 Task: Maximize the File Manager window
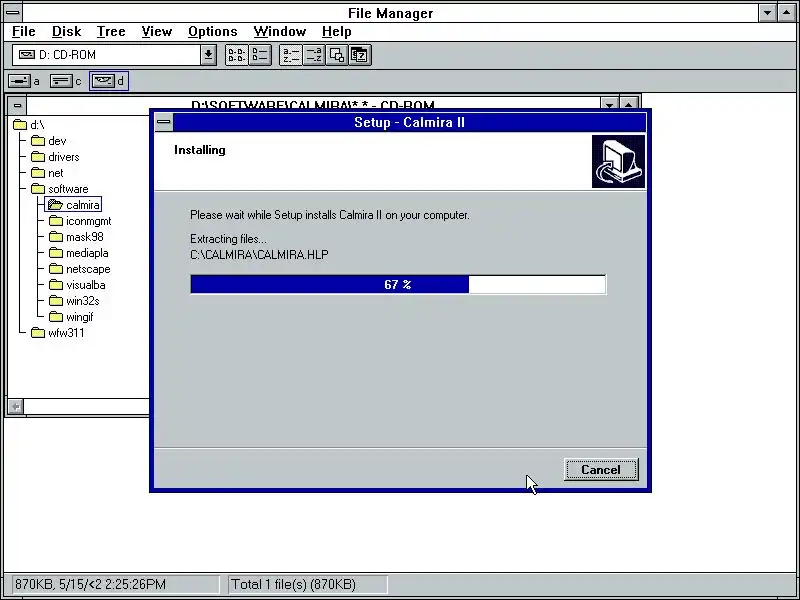click(x=786, y=13)
